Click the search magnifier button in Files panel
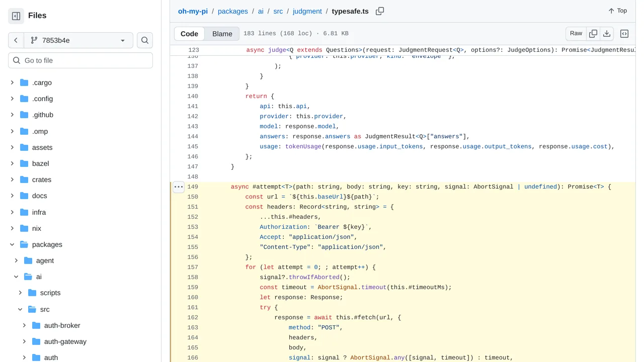 click(145, 40)
